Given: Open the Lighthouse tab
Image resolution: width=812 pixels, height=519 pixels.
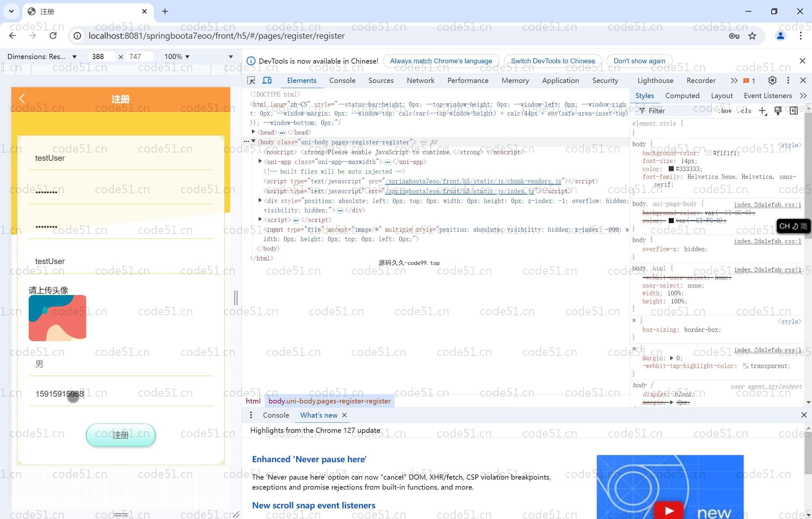Looking at the screenshot, I should click(655, 81).
